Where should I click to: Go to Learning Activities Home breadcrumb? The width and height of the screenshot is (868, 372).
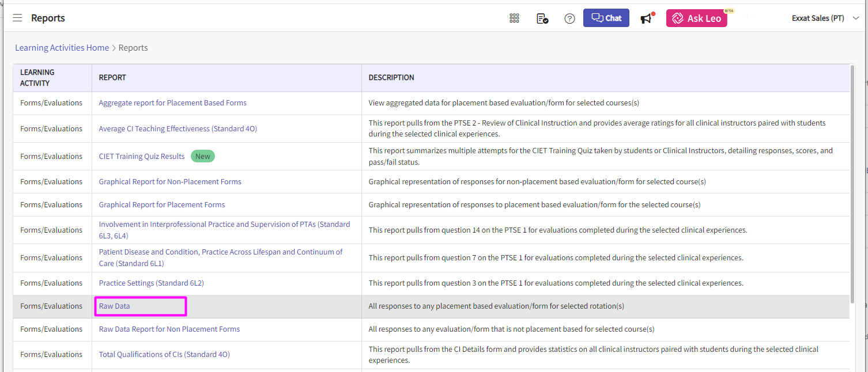click(x=62, y=48)
